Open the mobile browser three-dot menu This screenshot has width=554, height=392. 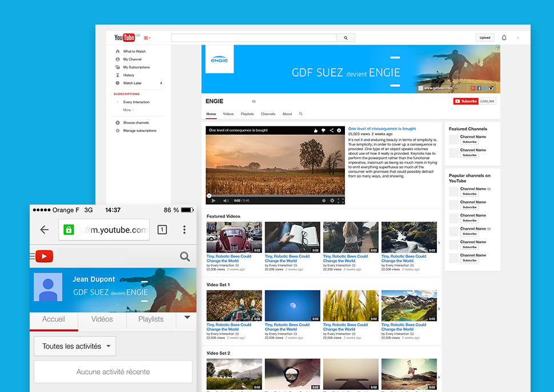pos(184,230)
